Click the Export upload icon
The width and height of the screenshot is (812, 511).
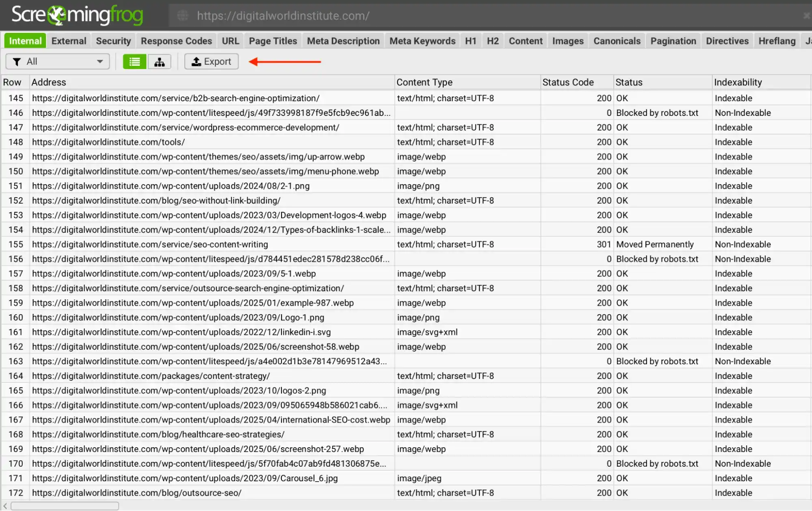click(x=197, y=61)
